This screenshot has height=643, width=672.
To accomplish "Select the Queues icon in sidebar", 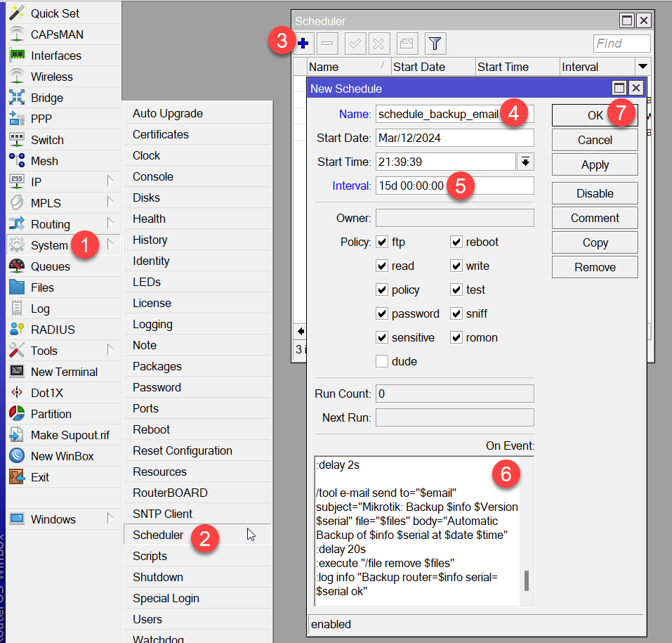I will click(18, 266).
